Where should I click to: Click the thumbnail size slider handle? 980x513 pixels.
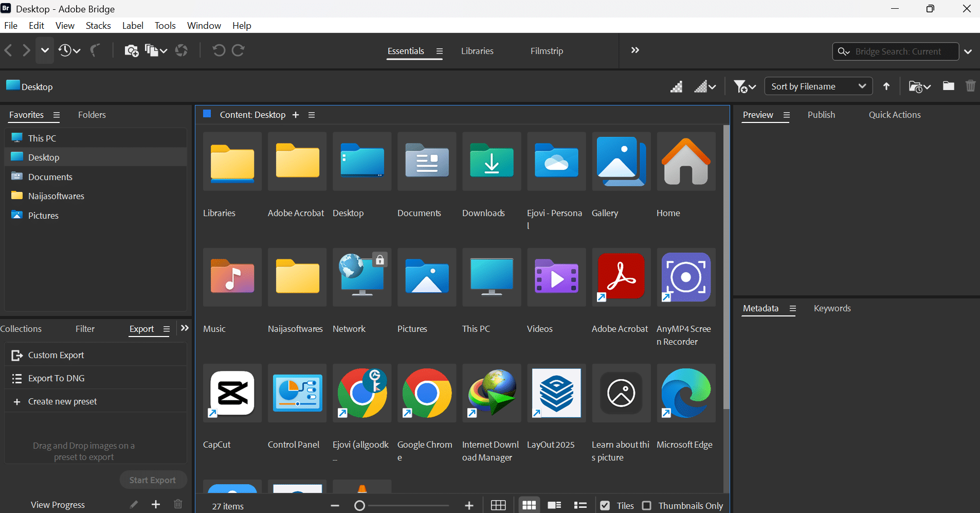pyautogui.click(x=360, y=506)
